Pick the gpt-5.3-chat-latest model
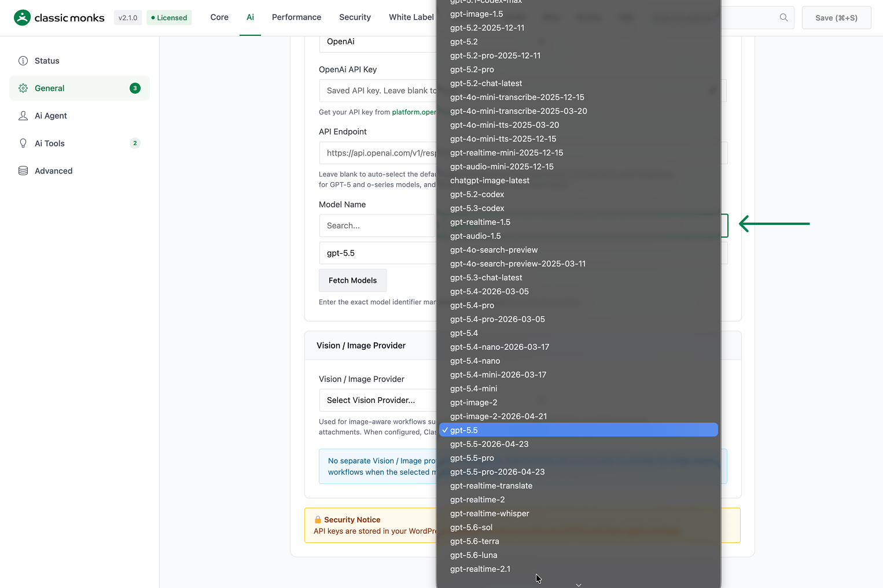 (x=579, y=278)
